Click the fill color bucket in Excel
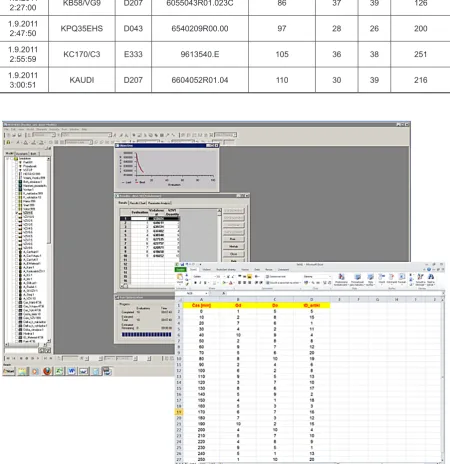The width and height of the screenshot is (450, 464). [x=224, y=283]
